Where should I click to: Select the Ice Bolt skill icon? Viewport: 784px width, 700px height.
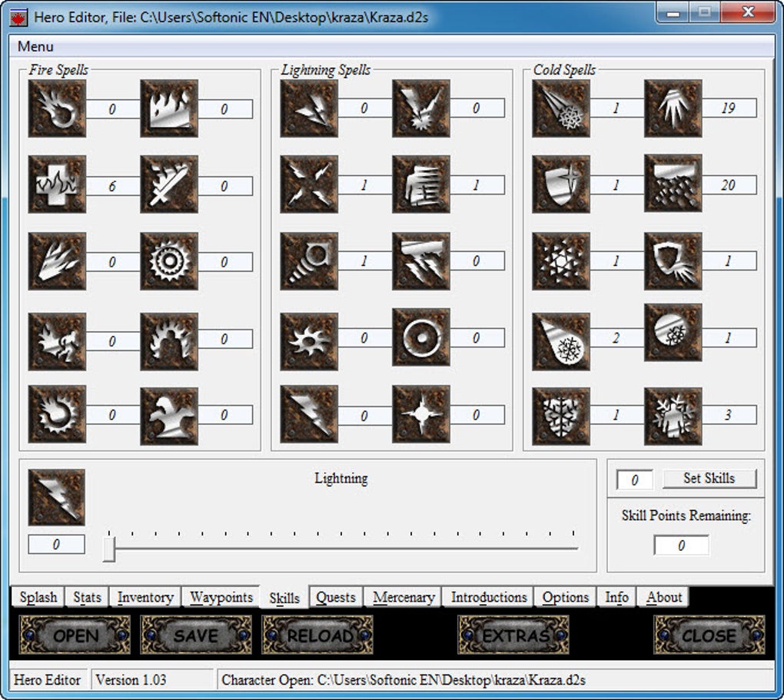[x=561, y=108]
